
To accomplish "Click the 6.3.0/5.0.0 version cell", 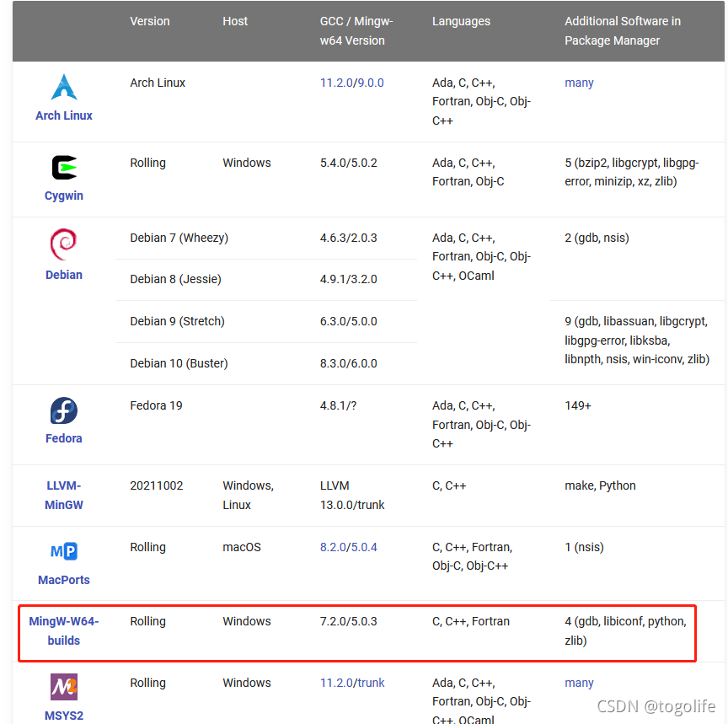I will pyautogui.click(x=348, y=321).
